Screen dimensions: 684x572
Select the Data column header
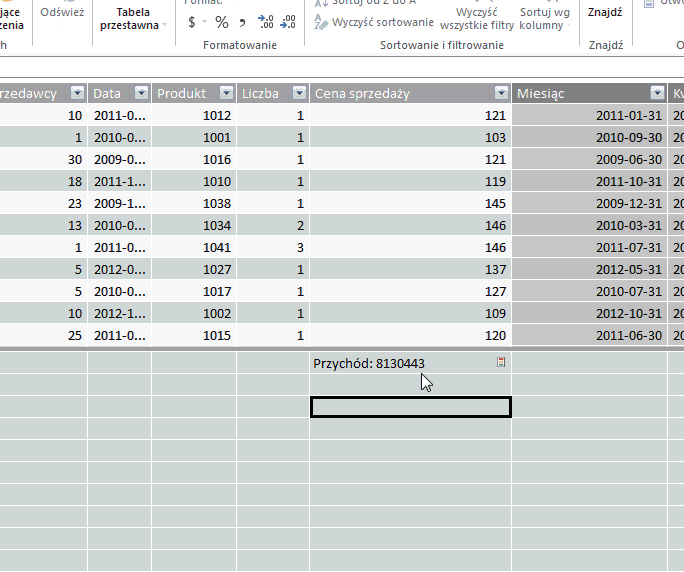(119, 93)
